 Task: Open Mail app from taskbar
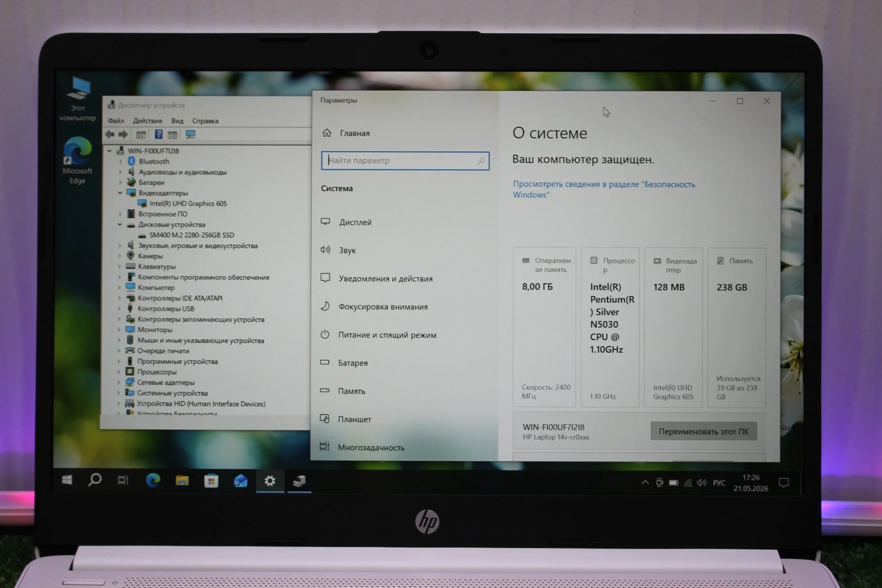click(x=240, y=481)
